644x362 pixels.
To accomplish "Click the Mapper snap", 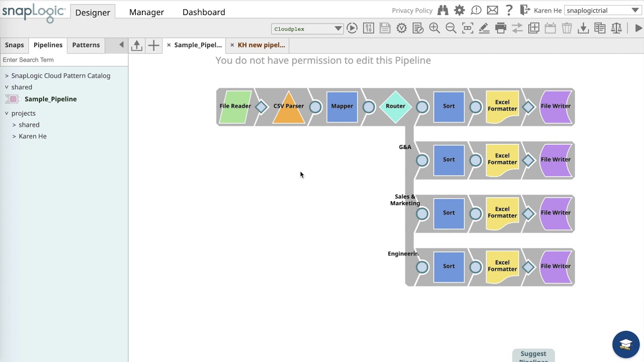I will pos(342,107).
